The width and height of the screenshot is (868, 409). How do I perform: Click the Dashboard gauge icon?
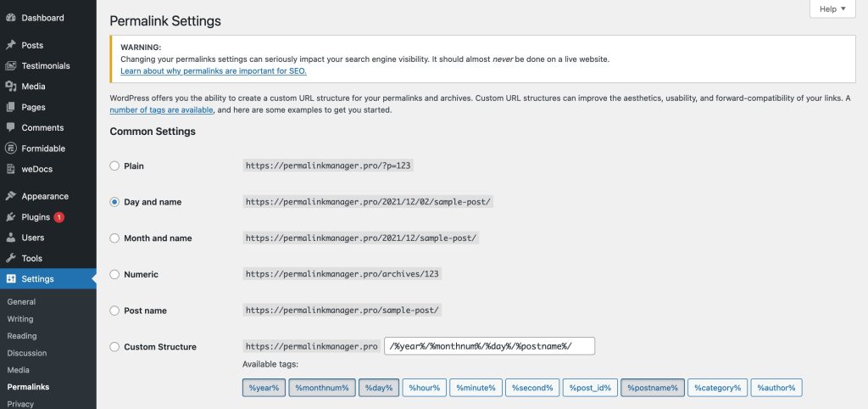click(10, 18)
